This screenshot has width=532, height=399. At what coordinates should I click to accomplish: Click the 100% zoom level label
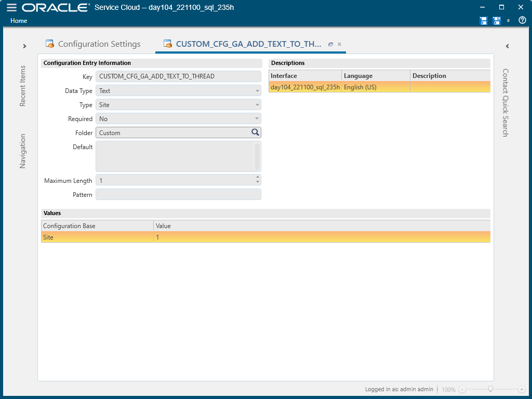pos(448,390)
